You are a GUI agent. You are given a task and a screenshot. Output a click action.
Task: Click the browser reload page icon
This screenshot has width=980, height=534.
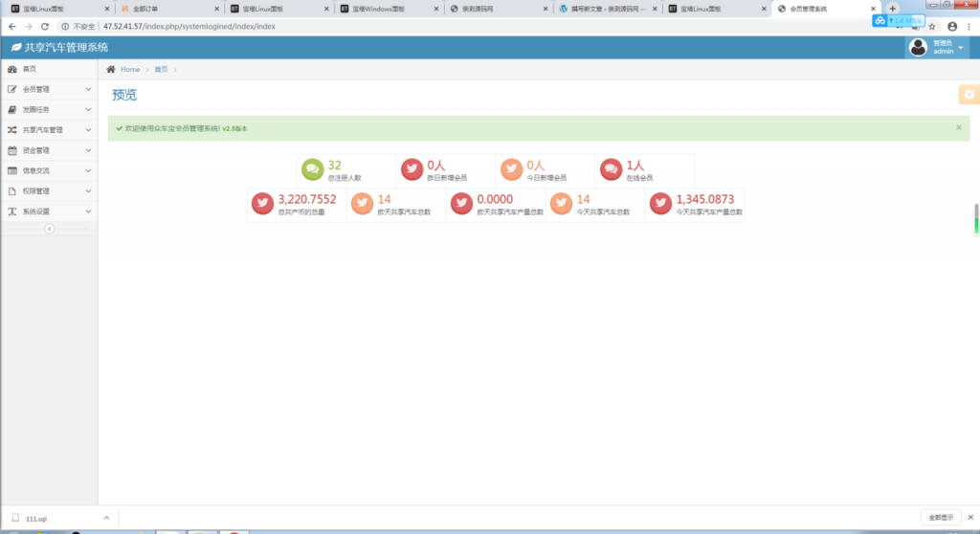44,26
